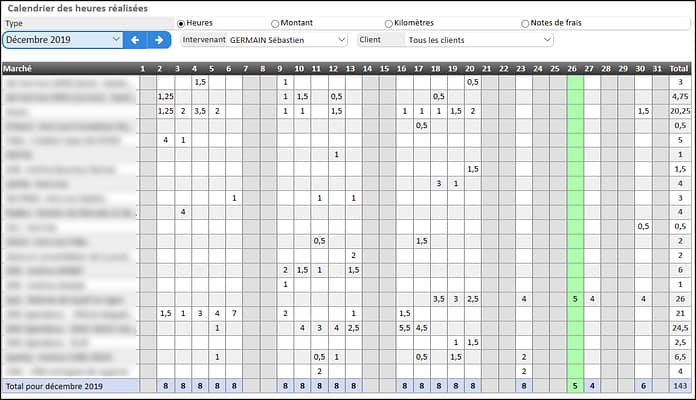Image resolution: width=696 pixels, height=400 pixels.
Task: Click the Total column header
Action: [679, 68]
